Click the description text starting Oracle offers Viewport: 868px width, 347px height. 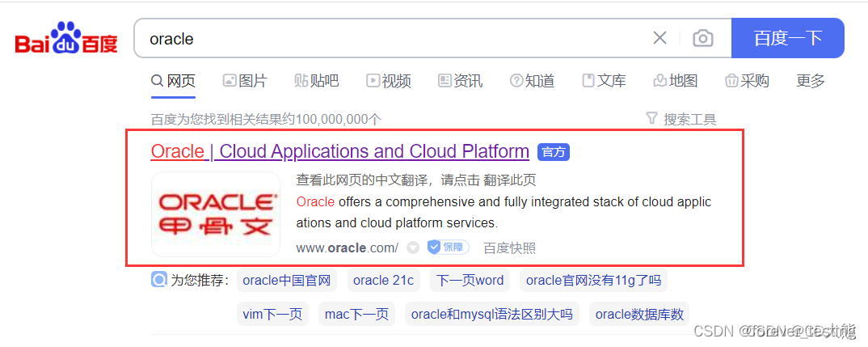coord(504,213)
